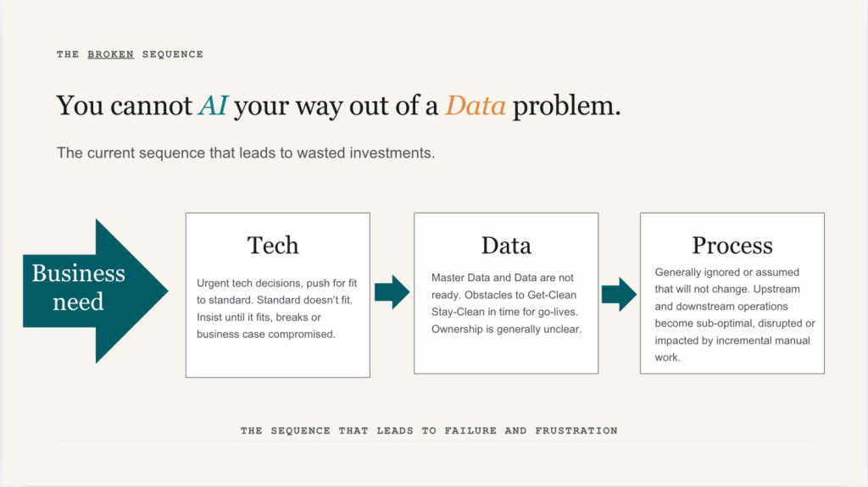Click the arrow between Data and Process
The image size is (868, 487).
point(619,294)
